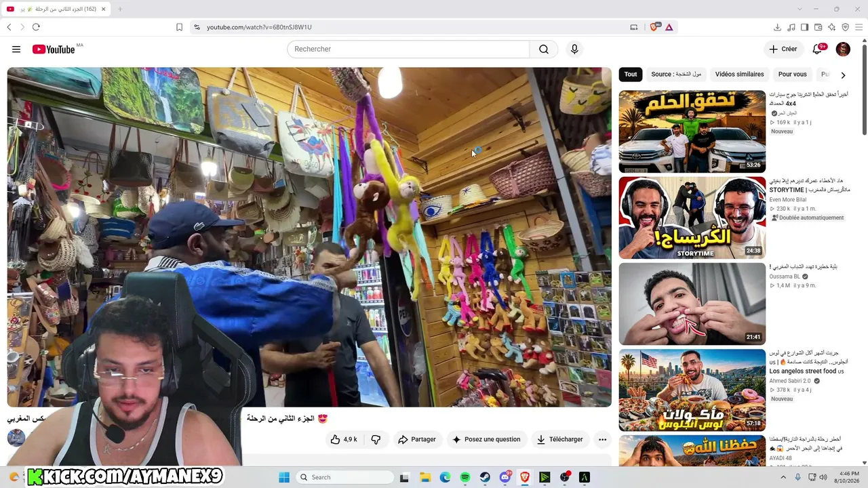
Task: Open Steam from the taskbar
Action: 485,477
